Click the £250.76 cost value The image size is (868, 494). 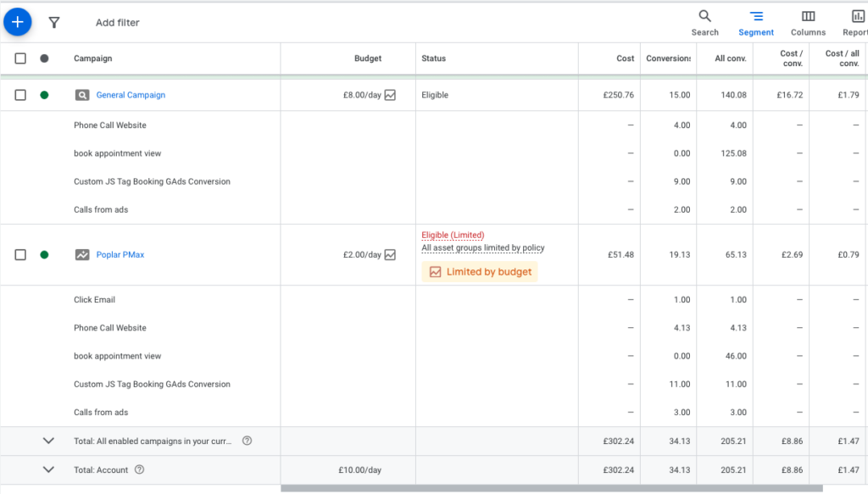[x=618, y=95]
